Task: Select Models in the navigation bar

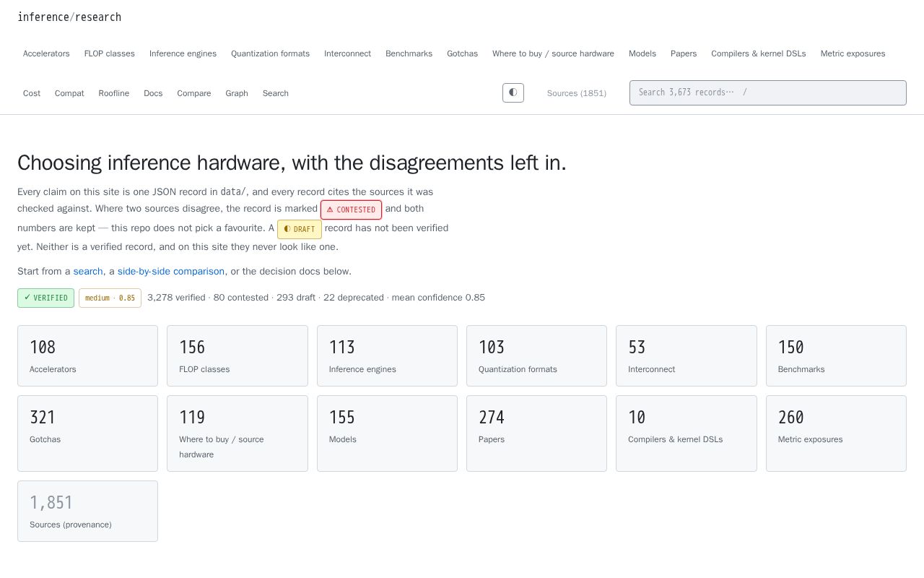Action: 642,53
